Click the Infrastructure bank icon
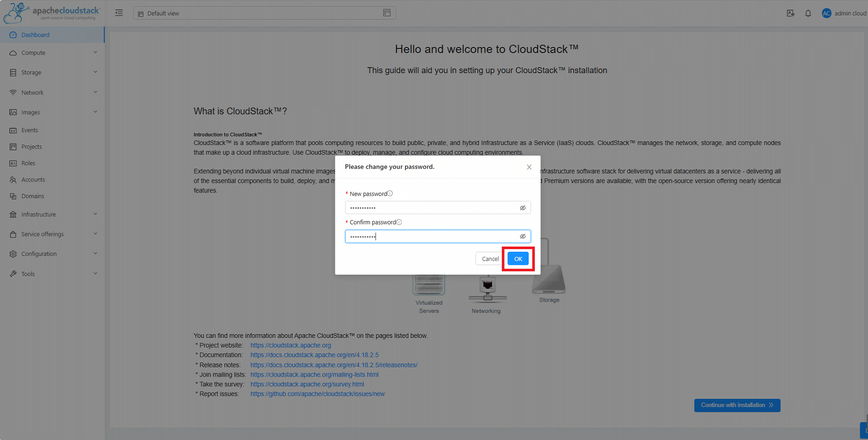Viewport: 868px width, 440px height. (x=13, y=215)
